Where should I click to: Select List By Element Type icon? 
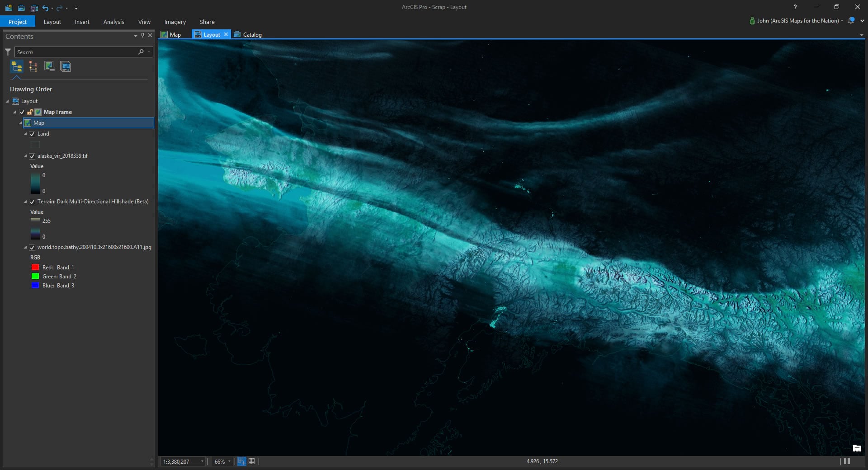[x=33, y=67]
